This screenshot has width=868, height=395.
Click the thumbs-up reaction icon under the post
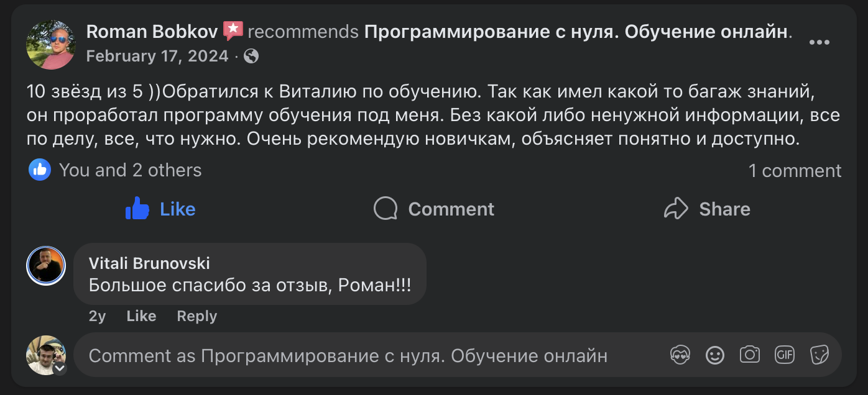(x=39, y=170)
